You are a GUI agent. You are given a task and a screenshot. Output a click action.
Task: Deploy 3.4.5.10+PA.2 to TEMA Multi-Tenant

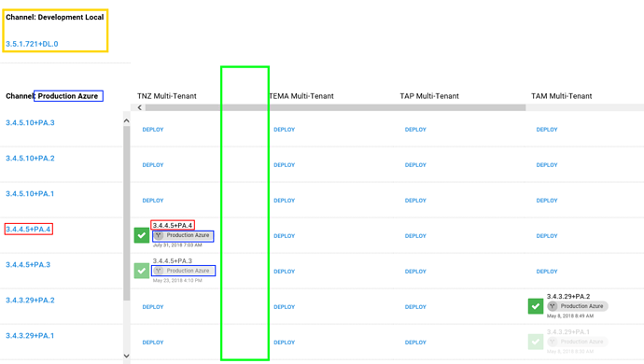coord(285,165)
